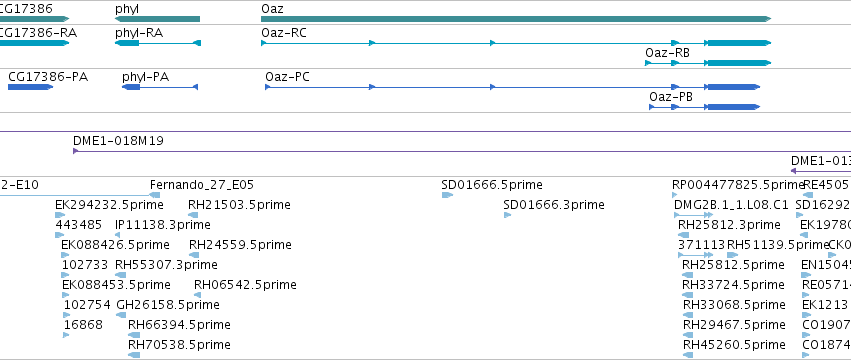Select the Oaz-RB transcript exon block

(739, 63)
